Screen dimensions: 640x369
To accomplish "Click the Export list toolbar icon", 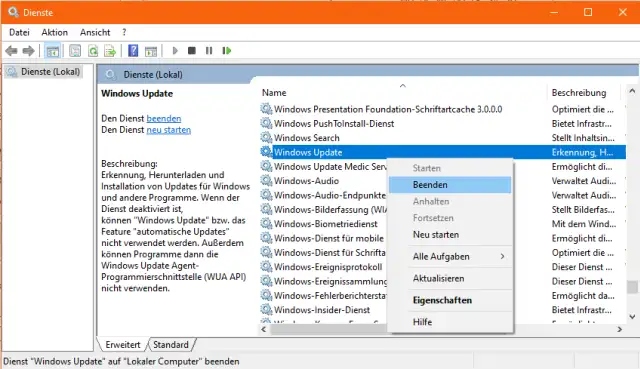I will (x=110, y=51).
